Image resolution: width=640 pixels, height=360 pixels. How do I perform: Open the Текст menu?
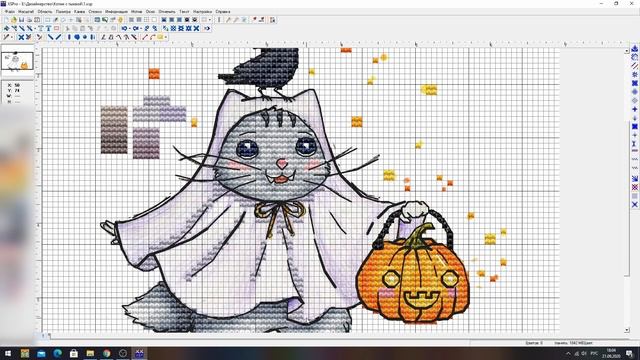(x=184, y=12)
